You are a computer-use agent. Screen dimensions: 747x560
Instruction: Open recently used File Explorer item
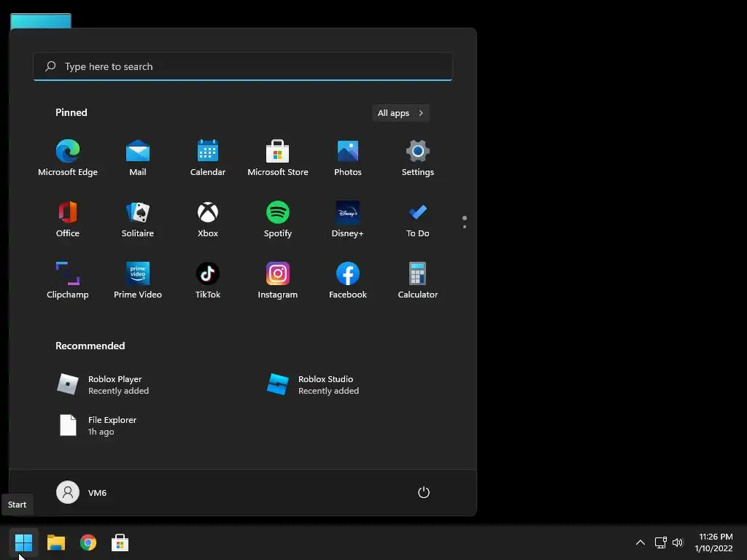(97, 425)
